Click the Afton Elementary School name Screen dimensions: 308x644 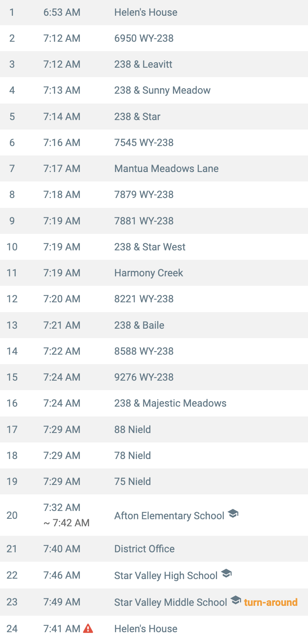point(169,516)
